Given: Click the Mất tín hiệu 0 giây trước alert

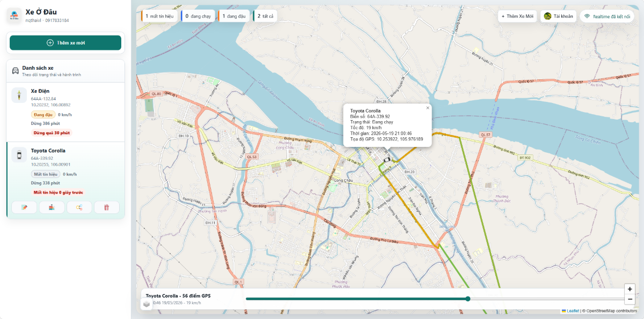Looking at the screenshot, I should (58, 192).
